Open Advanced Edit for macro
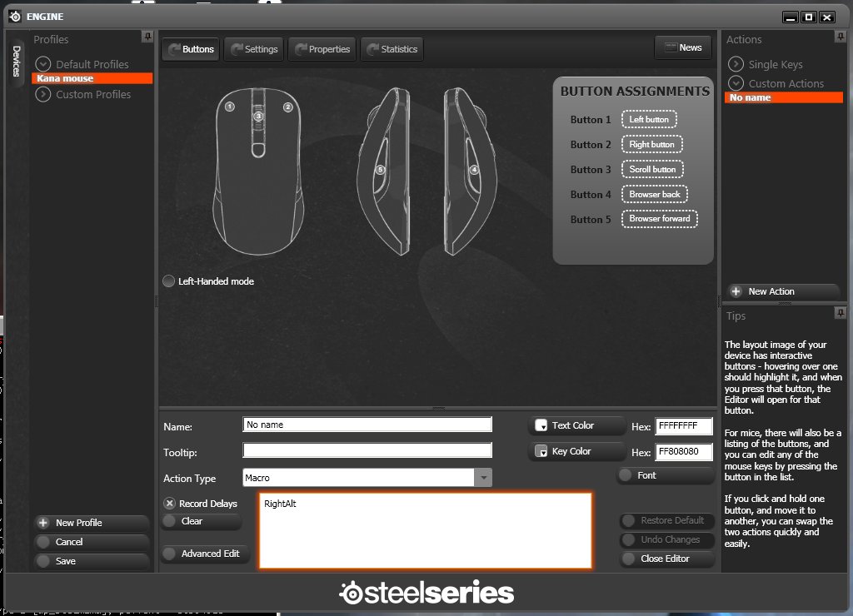Screen dimensions: 853x616 click(x=205, y=554)
